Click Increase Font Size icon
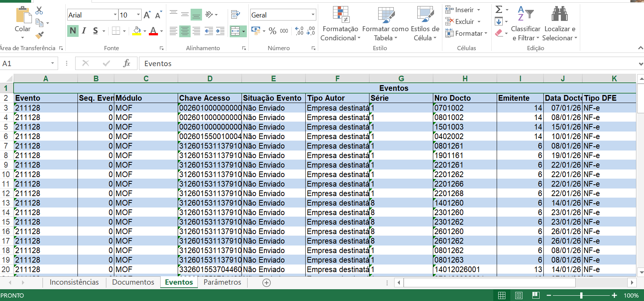Image resolution: width=644 pixels, height=301 pixels. 147,15
